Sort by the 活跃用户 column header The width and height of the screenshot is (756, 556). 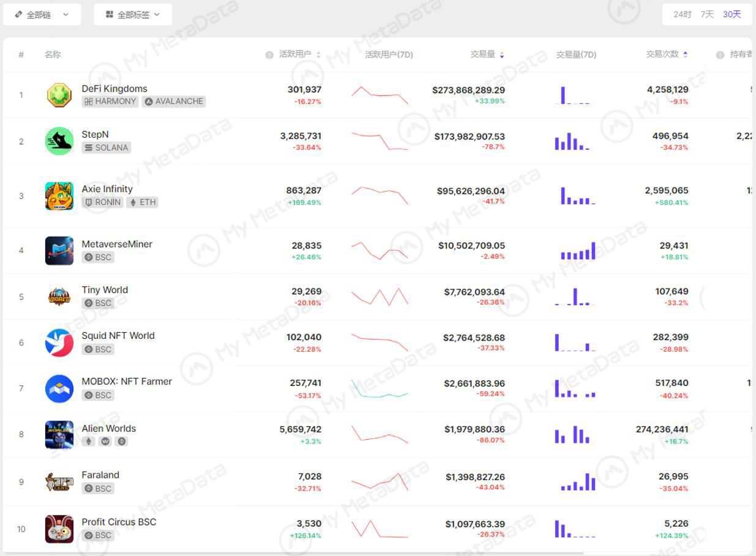coord(300,54)
